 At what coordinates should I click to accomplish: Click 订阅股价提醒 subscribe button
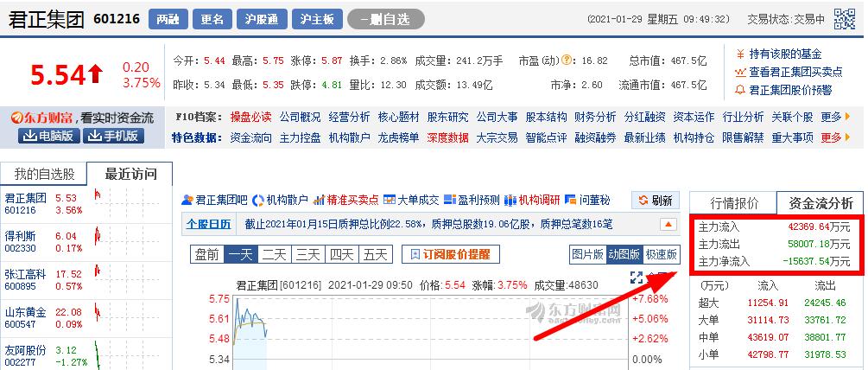point(451,255)
